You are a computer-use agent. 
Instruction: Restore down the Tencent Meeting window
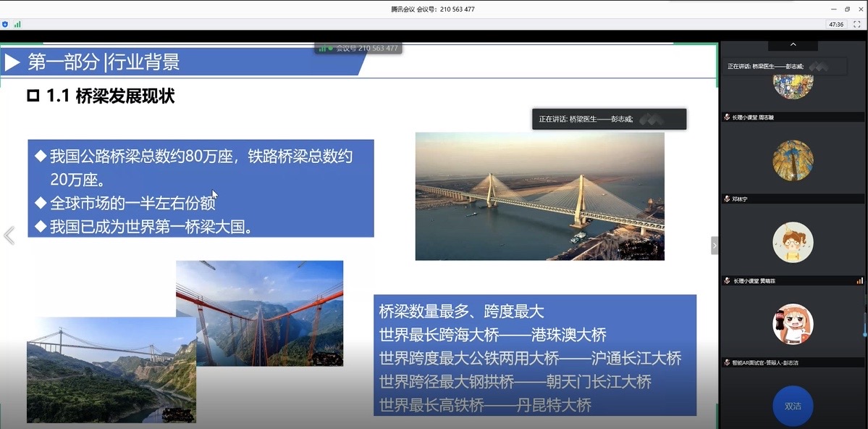pos(847,9)
